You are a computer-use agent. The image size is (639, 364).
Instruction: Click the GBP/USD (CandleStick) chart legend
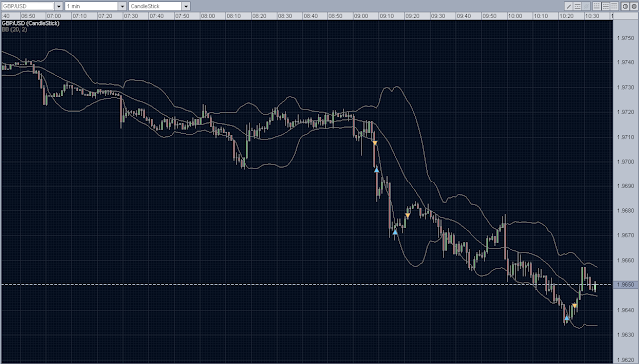31,23
